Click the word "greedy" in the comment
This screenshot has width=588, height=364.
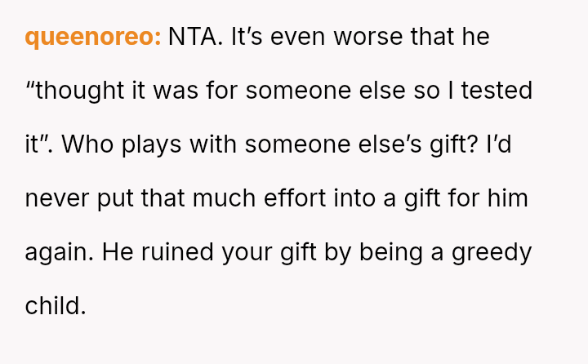click(x=492, y=253)
